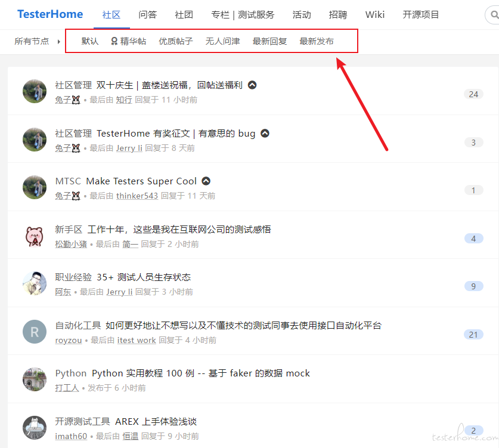
Task: Click reply count 2 badge
Action: coord(473,431)
